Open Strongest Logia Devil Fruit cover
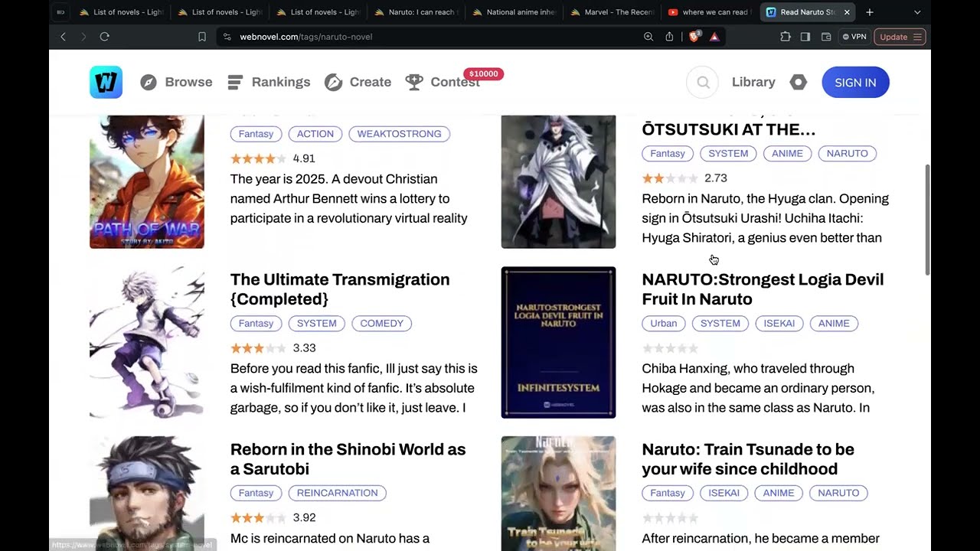This screenshot has width=980, height=551. click(558, 342)
